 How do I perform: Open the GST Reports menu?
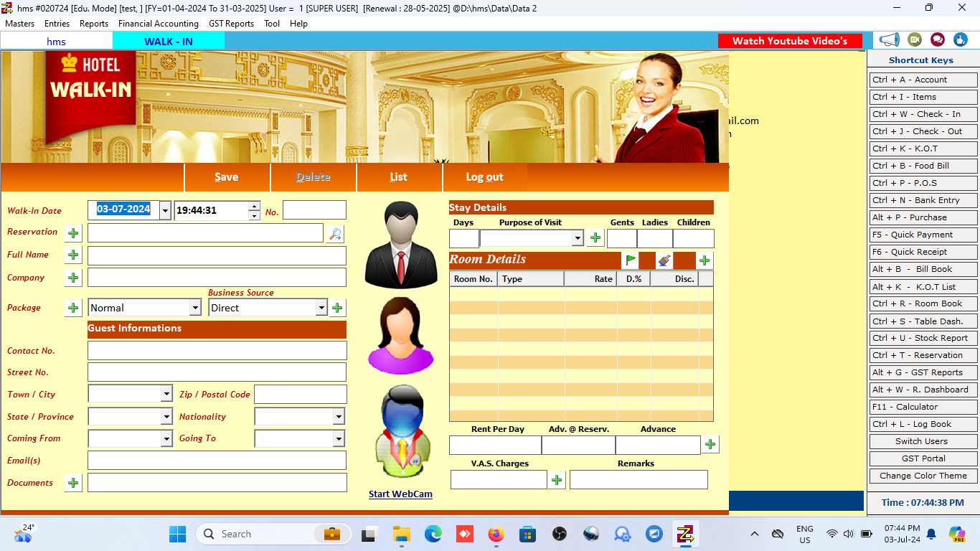coord(231,24)
